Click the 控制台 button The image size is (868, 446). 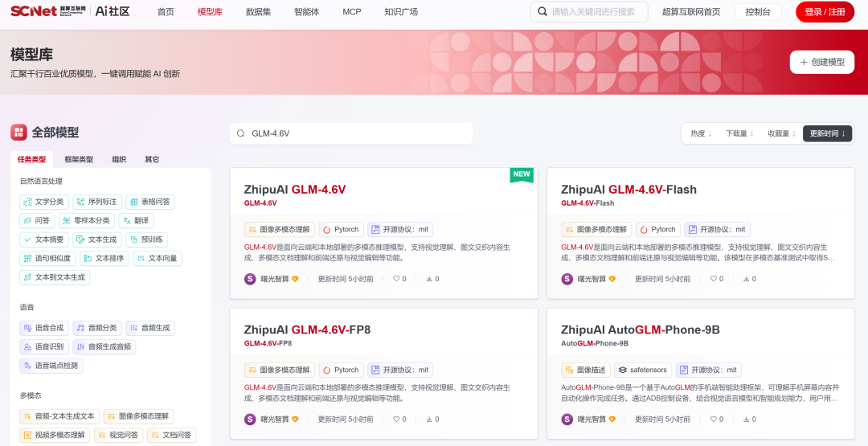click(x=758, y=11)
